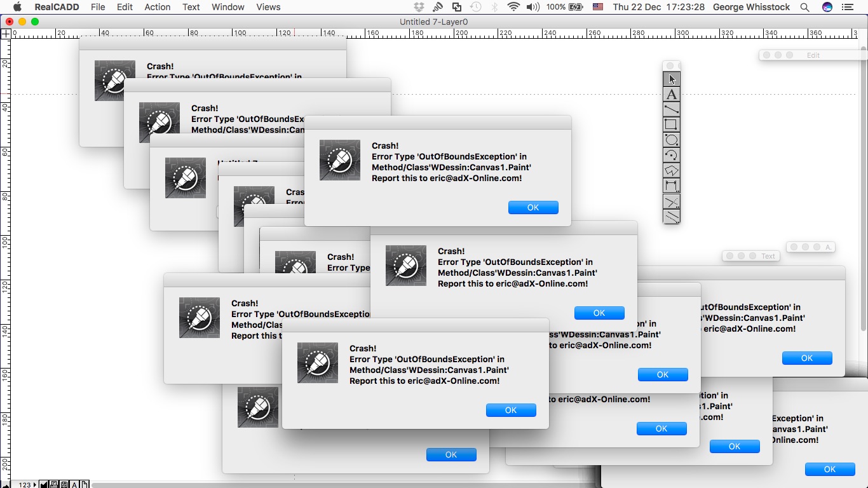Image resolution: width=868 pixels, height=488 pixels.
Task: Select the Trim lines tool
Action: [x=672, y=201]
